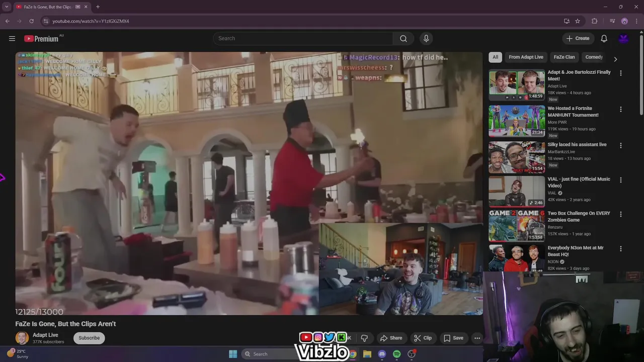The width and height of the screenshot is (644, 362).
Task: Open a new browser tab
Action: [x=98, y=7]
